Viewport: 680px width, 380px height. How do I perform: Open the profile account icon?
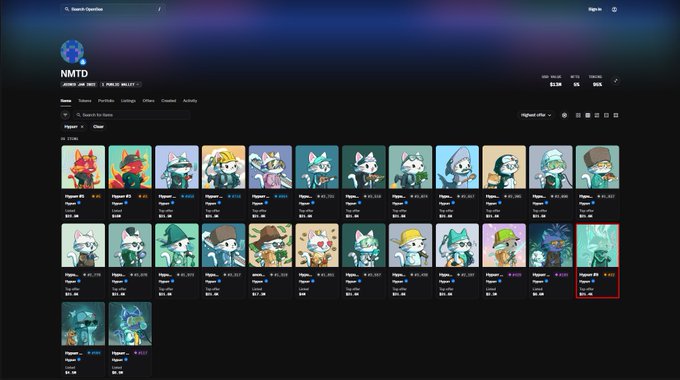[x=614, y=9]
